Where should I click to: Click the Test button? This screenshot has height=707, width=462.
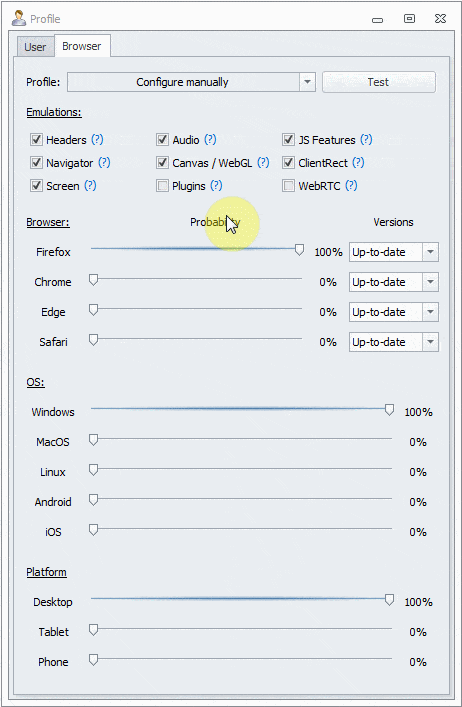pos(379,82)
